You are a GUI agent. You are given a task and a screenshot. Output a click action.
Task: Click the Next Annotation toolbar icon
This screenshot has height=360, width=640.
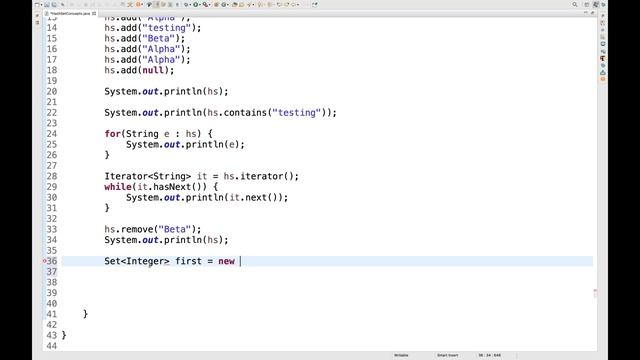[259, 4]
